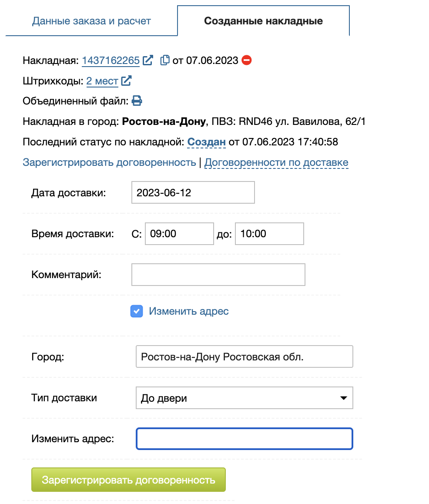429x504 pixels.
Task: Open the 2 мест barcodes link
Action: (102, 81)
